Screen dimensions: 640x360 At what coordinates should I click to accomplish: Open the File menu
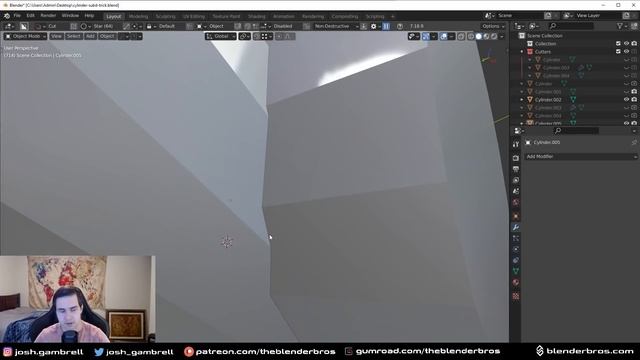(x=17, y=16)
